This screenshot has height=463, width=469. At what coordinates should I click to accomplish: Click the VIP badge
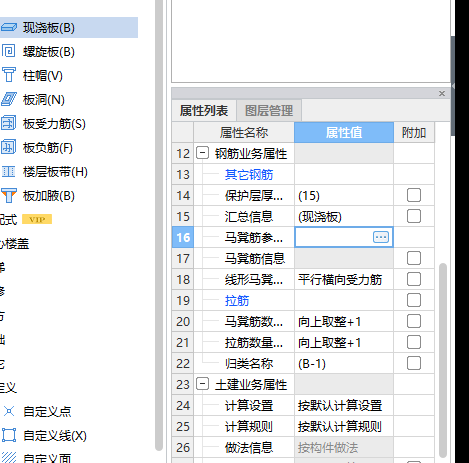(37, 219)
